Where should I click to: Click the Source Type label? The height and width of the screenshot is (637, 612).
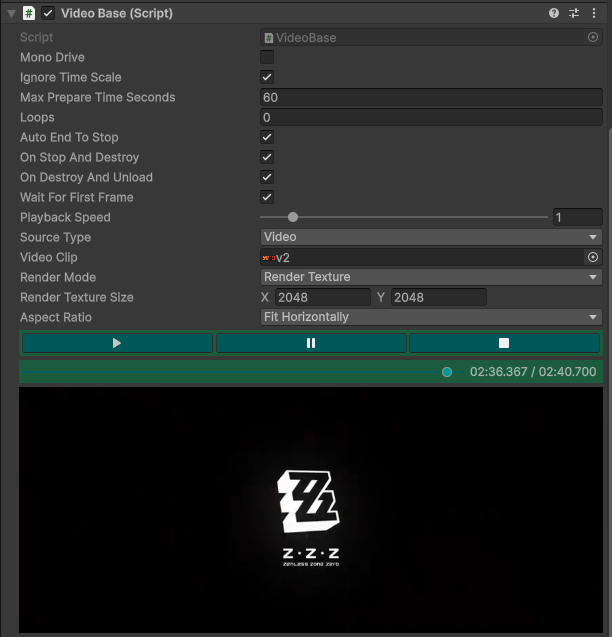point(56,237)
